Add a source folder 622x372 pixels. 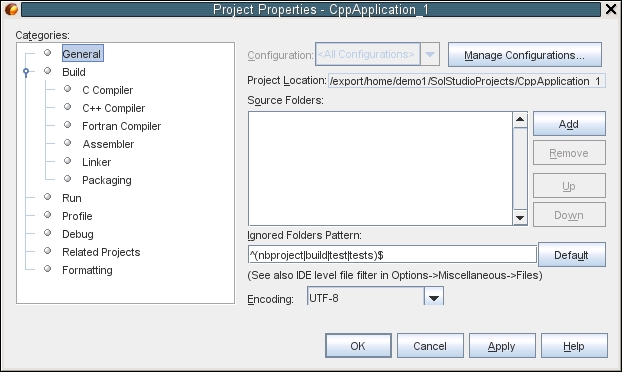569,124
